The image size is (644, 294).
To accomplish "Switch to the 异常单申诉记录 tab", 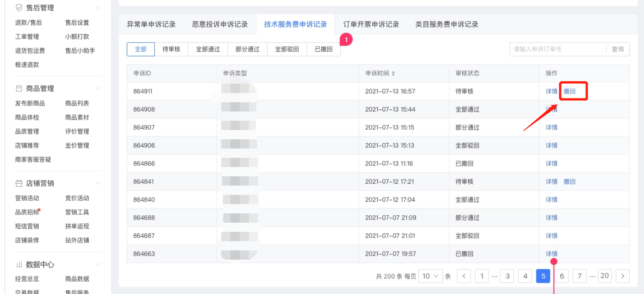I will tap(151, 24).
